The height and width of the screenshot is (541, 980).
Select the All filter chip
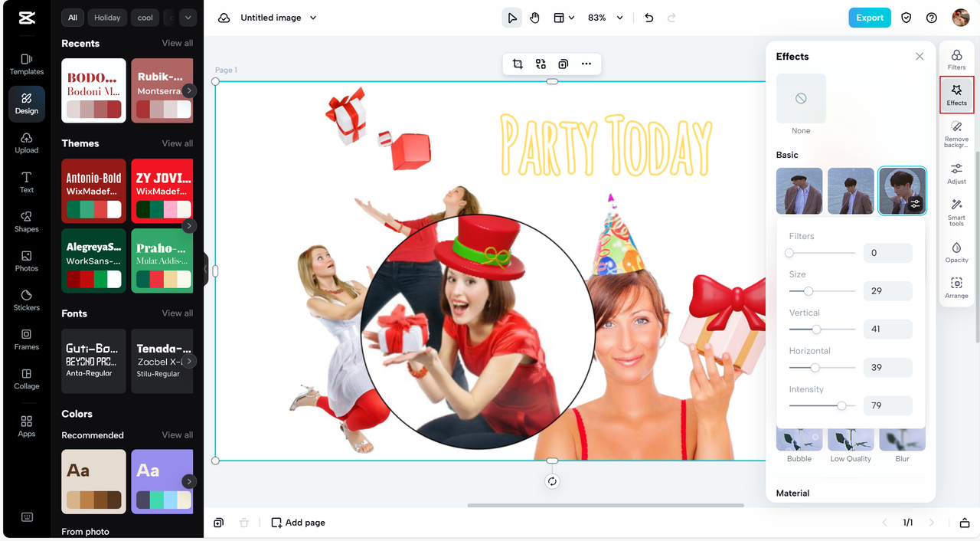coord(72,18)
